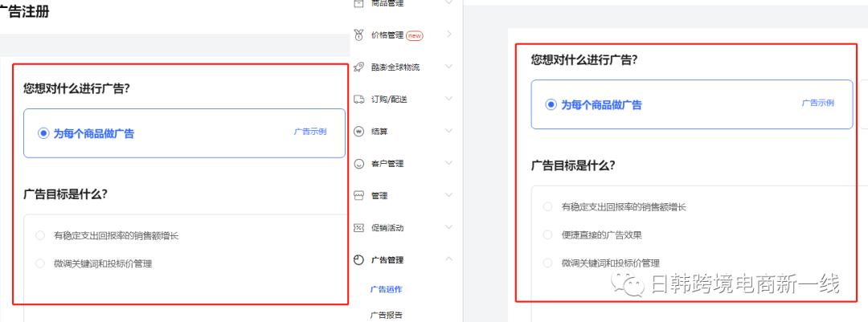The width and height of the screenshot is (868, 322).
Task: Choose 有稳定支出回报率的销售额增长 in right panel
Action: click(547, 207)
